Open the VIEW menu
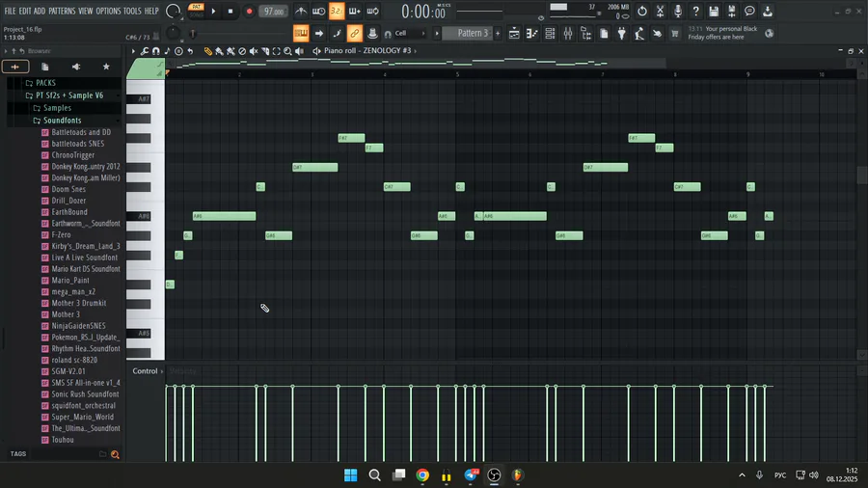868x488 pixels. 85,11
